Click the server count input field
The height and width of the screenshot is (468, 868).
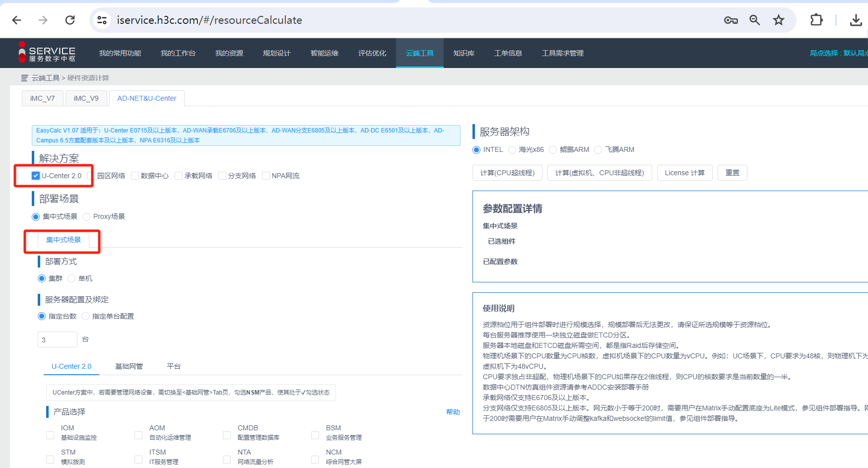pyautogui.click(x=57, y=339)
